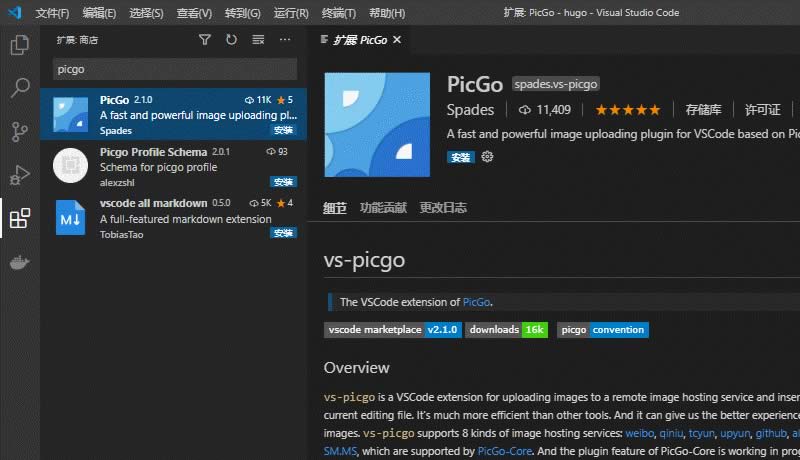This screenshot has width=800, height=460.
Task: Open the 终端(T) menu
Action: pos(339,13)
